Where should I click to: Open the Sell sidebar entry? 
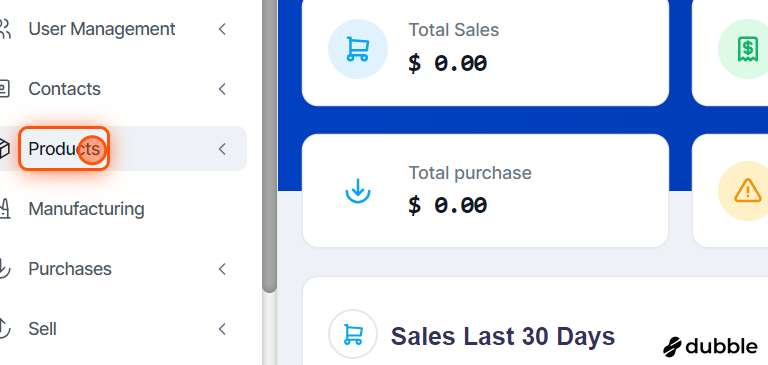pos(43,329)
